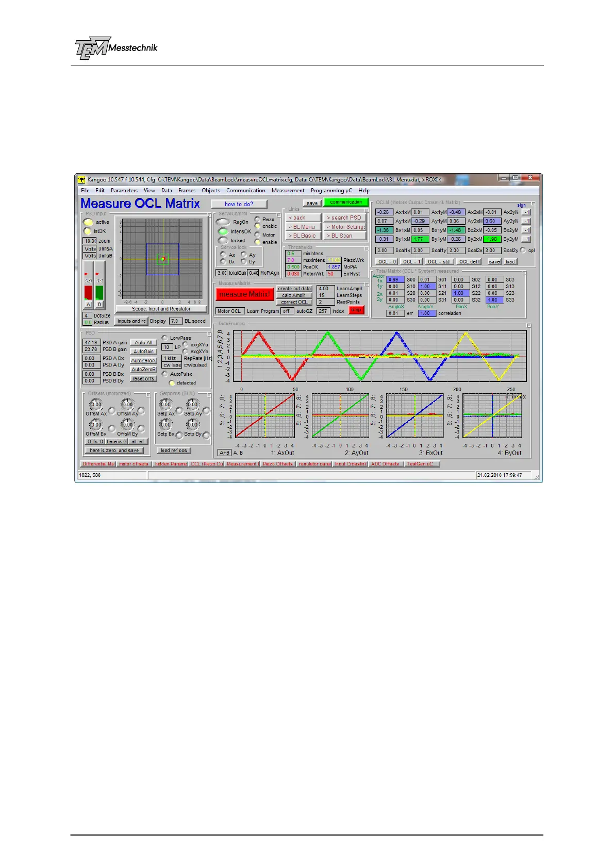Screen dimensions: 614x868
Task: Click the green IntensOK indicator lamp
Action: pos(223,231)
